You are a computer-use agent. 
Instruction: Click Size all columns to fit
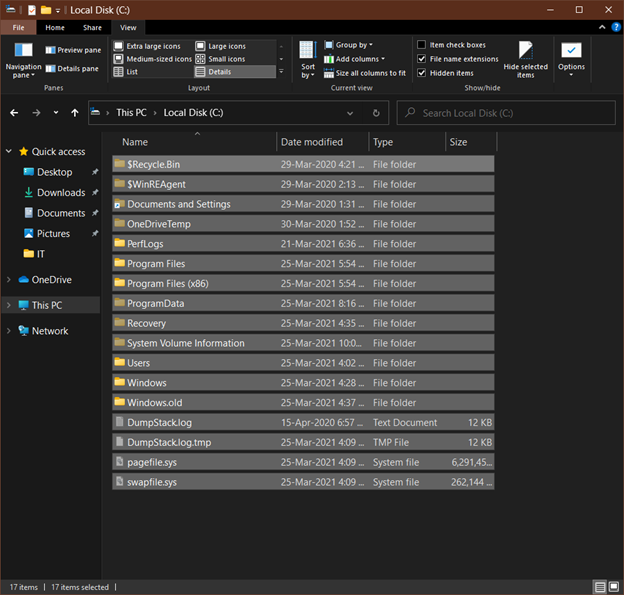coord(365,73)
